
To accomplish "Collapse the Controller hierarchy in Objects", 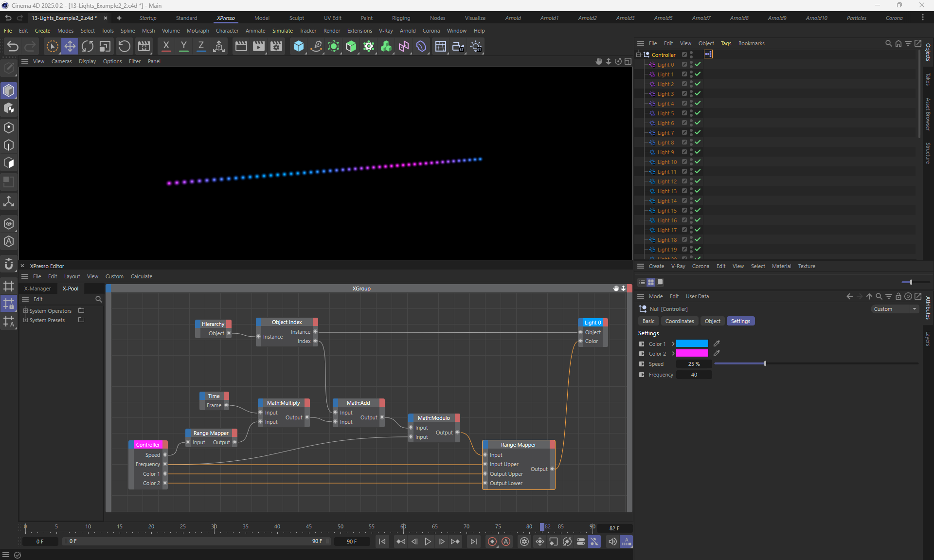I will 639,54.
